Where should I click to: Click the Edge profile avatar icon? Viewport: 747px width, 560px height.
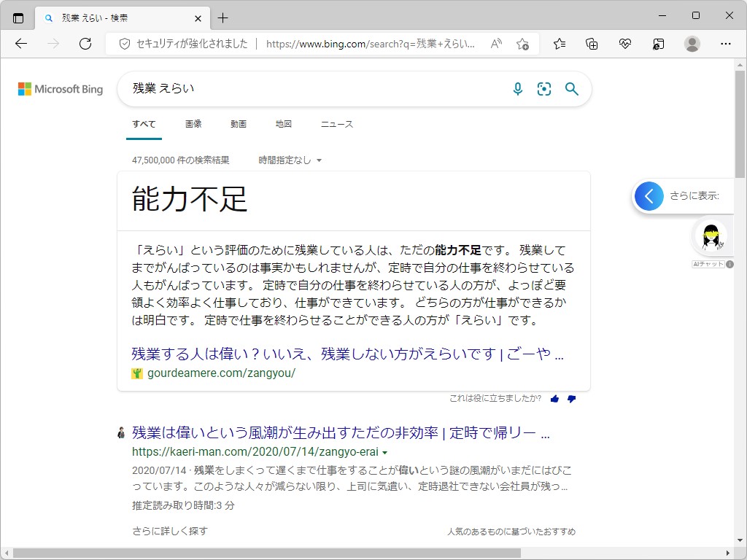[692, 44]
